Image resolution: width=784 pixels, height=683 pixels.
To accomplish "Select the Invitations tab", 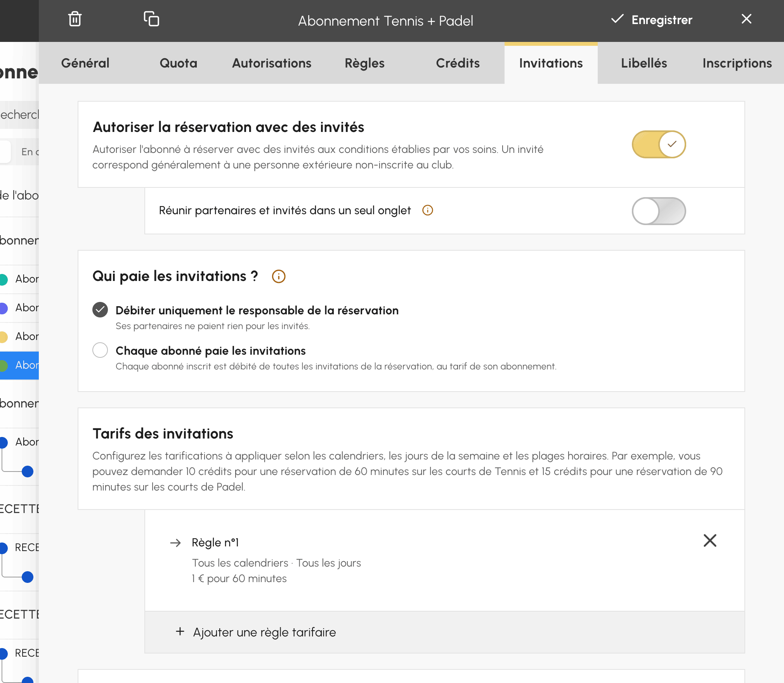I will [x=551, y=63].
